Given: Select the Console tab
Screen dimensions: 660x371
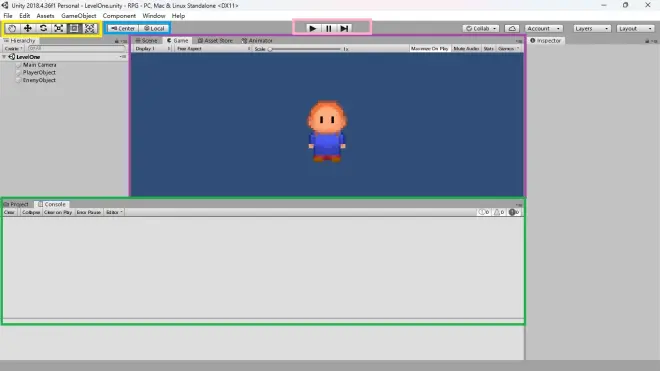Looking at the screenshot, I should [x=52, y=204].
